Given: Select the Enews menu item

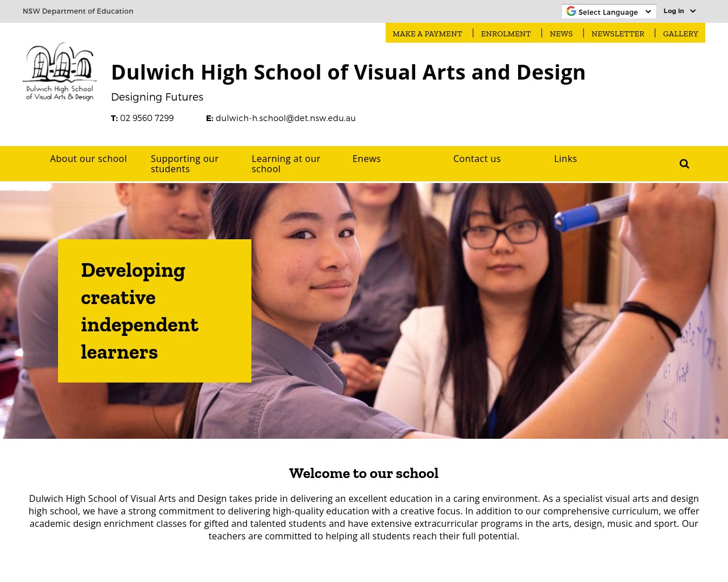Looking at the screenshot, I should pos(366,159).
